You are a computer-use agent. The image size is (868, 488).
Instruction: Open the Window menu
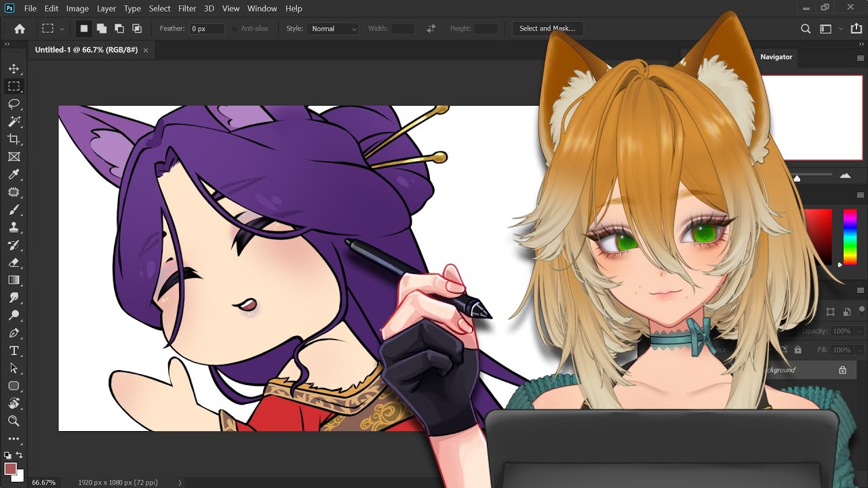coord(262,9)
